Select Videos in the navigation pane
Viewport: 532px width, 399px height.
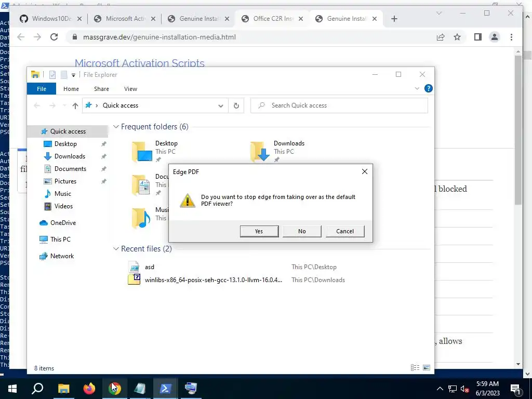point(63,206)
